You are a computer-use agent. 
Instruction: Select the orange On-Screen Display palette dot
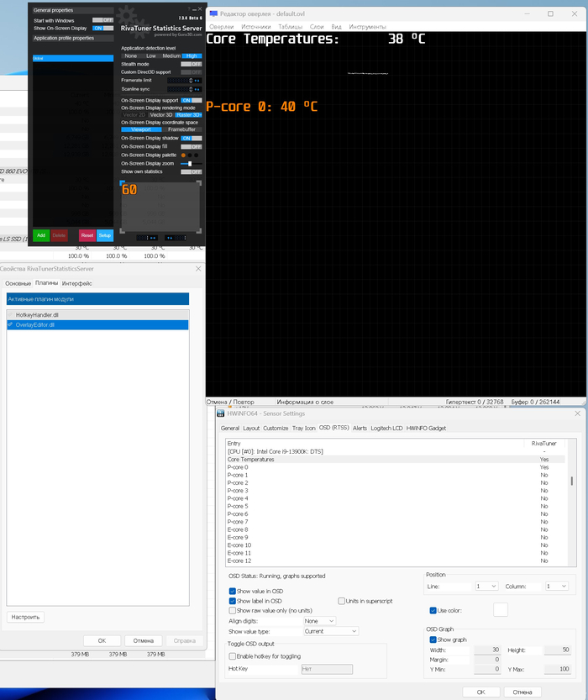point(183,155)
